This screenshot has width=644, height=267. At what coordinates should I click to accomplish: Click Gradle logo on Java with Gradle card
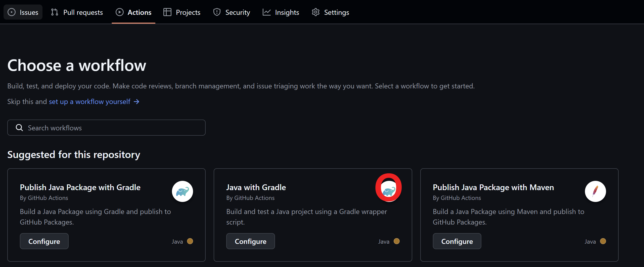point(389,191)
